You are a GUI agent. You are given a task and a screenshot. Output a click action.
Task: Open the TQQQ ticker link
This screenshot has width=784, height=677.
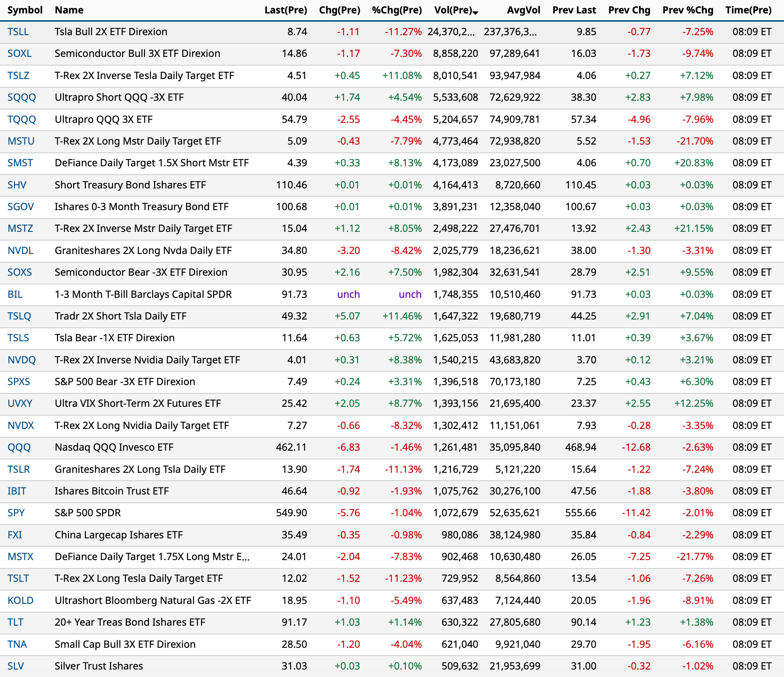point(22,119)
